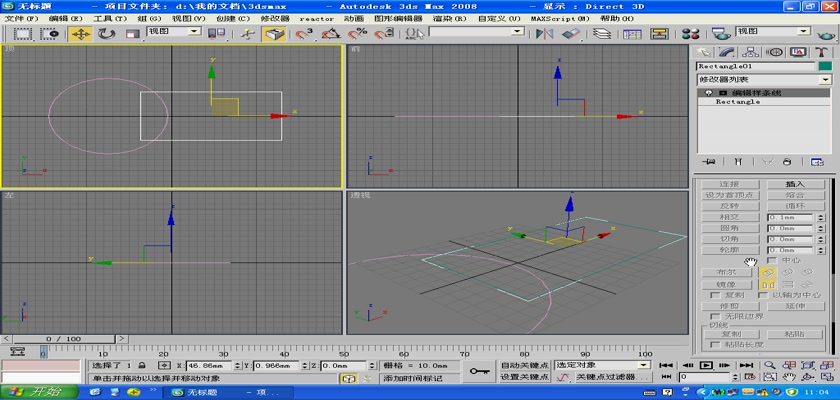The image size is (840, 400).
Task: Activate the Select and Move tool
Action: coord(80,34)
